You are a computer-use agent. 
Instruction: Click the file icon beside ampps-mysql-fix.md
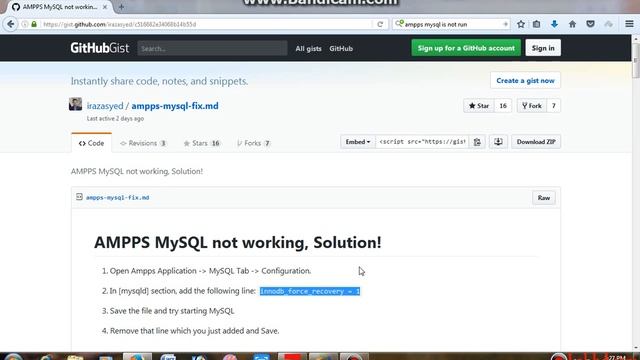(x=79, y=197)
